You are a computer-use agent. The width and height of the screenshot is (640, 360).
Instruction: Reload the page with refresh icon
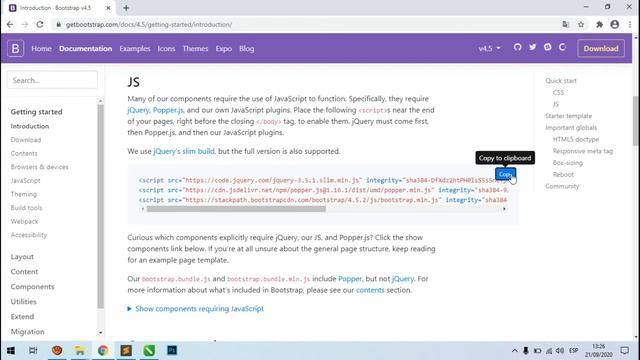click(40, 24)
